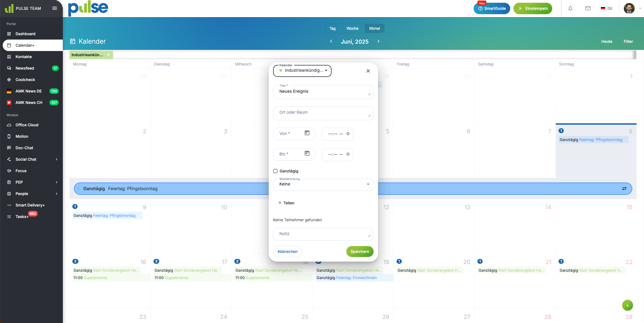Click the hamburger menu icon in sidebar

pos(55,8)
